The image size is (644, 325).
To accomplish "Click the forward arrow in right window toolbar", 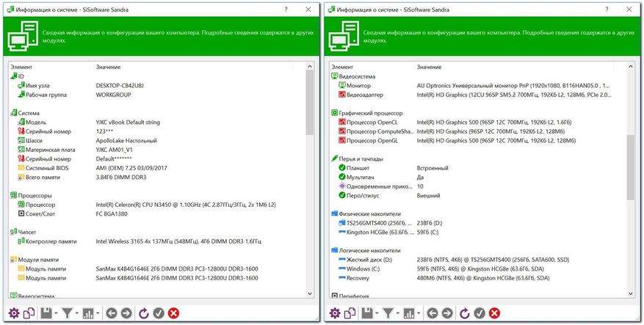I will [447, 313].
